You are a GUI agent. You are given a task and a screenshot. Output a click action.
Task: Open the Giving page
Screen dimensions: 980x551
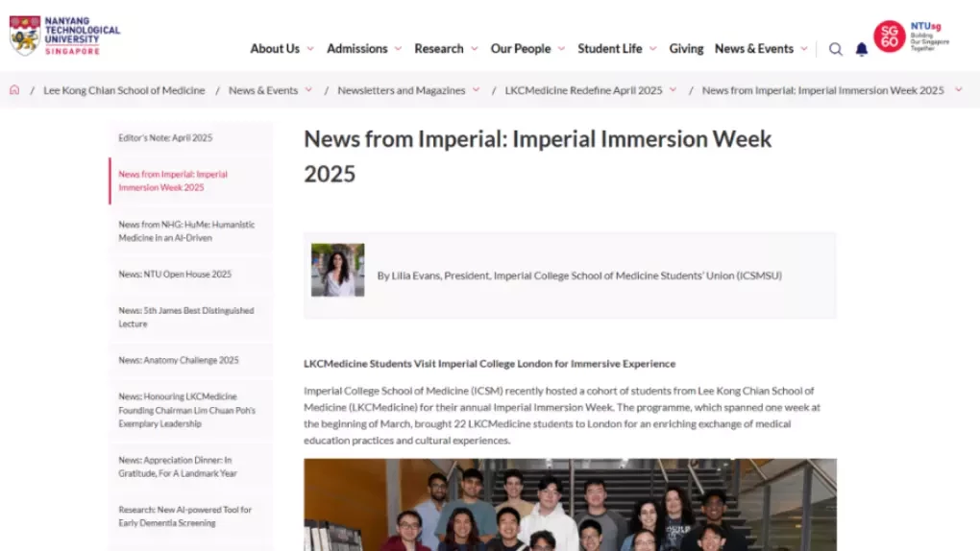(x=686, y=49)
